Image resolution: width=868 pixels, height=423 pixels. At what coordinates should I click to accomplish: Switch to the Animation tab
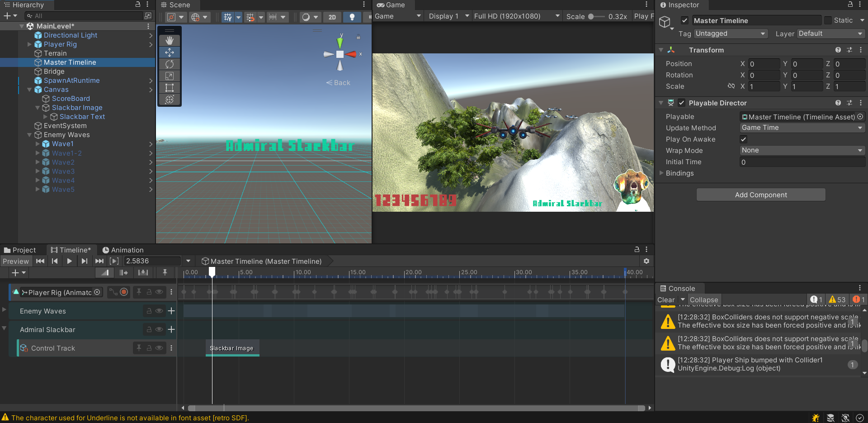pyautogui.click(x=123, y=250)
